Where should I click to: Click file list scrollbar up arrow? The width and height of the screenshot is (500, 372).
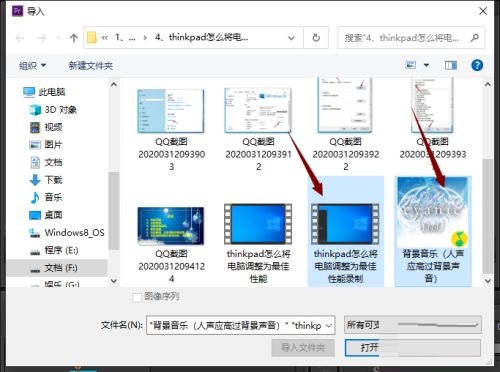pyautogui.click(x=488, y=84)
